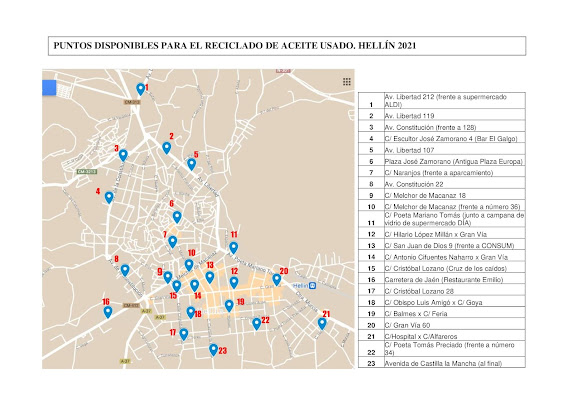This screenshot has width=573, height=405.
Task: Click the CM-3213 road label on map
Action: coord(87,171)
